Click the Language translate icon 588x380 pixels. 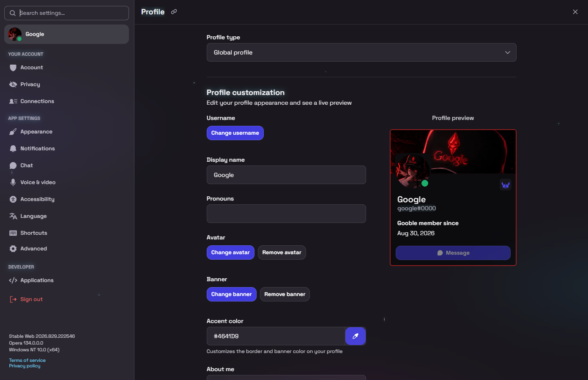13,216
